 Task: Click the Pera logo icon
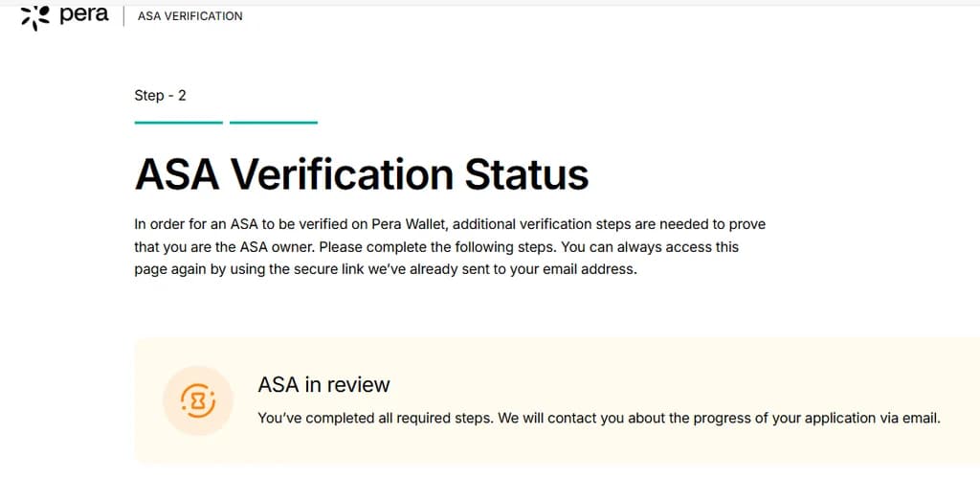click(x=35, y=16)
